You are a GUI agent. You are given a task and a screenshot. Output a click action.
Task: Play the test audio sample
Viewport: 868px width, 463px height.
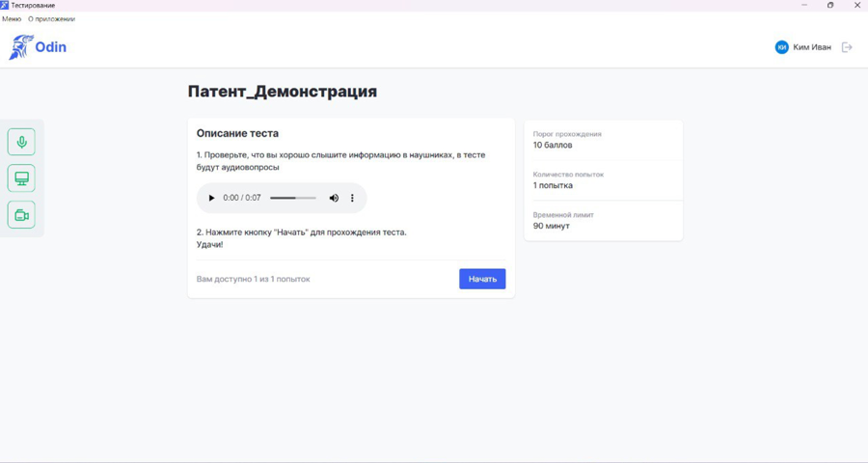(211, 198)
